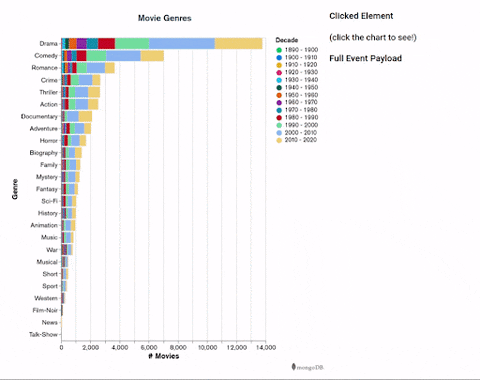480x380 pixels.
Task: Click the 1900 - 1910 blue legend dot
Action: (279, 58)
